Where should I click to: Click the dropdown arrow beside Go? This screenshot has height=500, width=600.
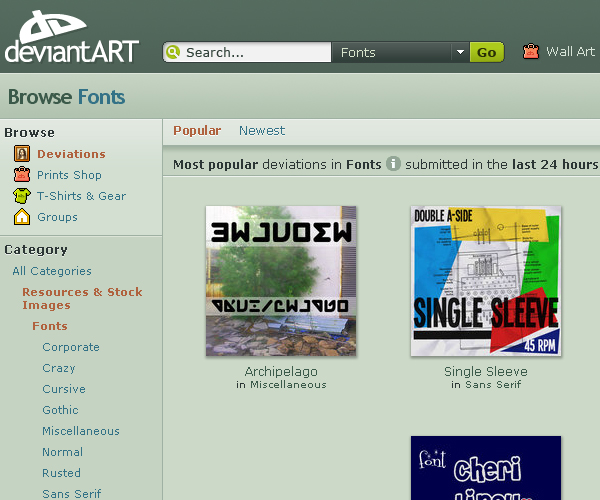(x=460, y=52)
